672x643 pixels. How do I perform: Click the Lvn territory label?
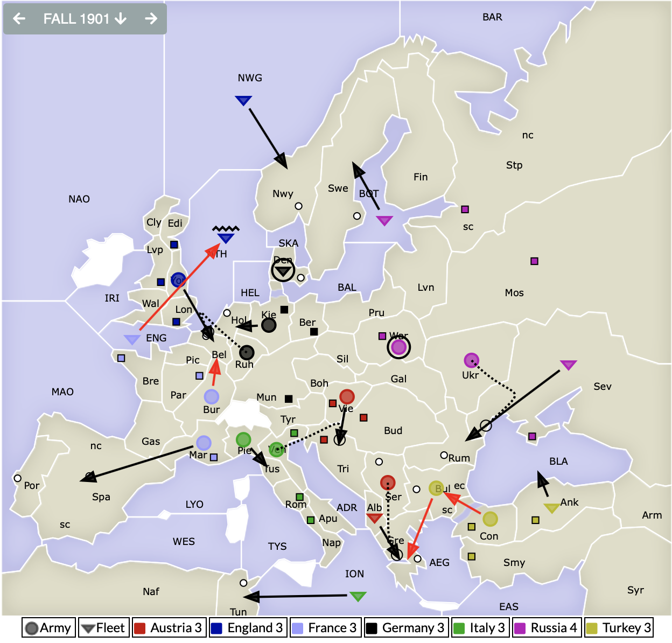[x=425, y=288]
